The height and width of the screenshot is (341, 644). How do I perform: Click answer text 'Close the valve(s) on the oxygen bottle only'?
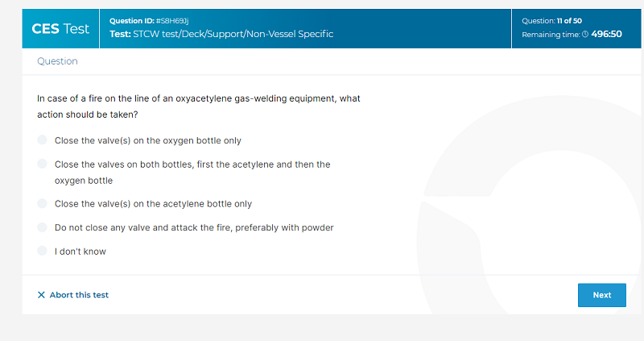click(148, 141)
